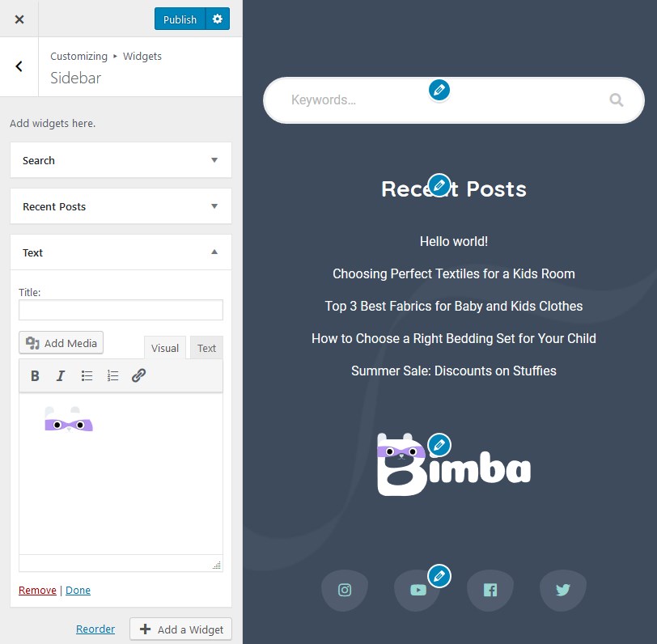
Task: Remove the Text widget
Action: (x=37, y=590)
